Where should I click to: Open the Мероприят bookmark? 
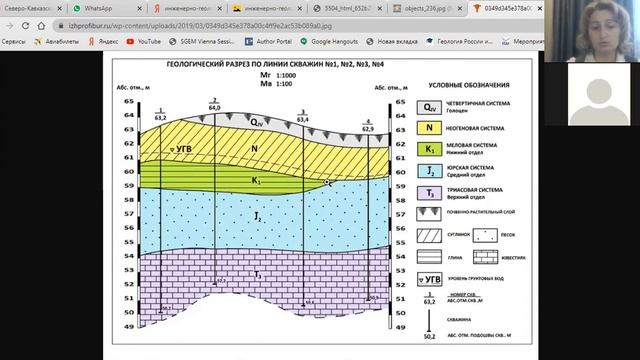point(523,42)
